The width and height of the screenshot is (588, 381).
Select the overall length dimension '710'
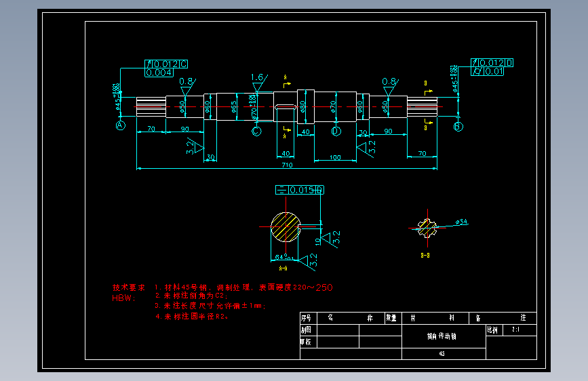[x=287, y=165]
